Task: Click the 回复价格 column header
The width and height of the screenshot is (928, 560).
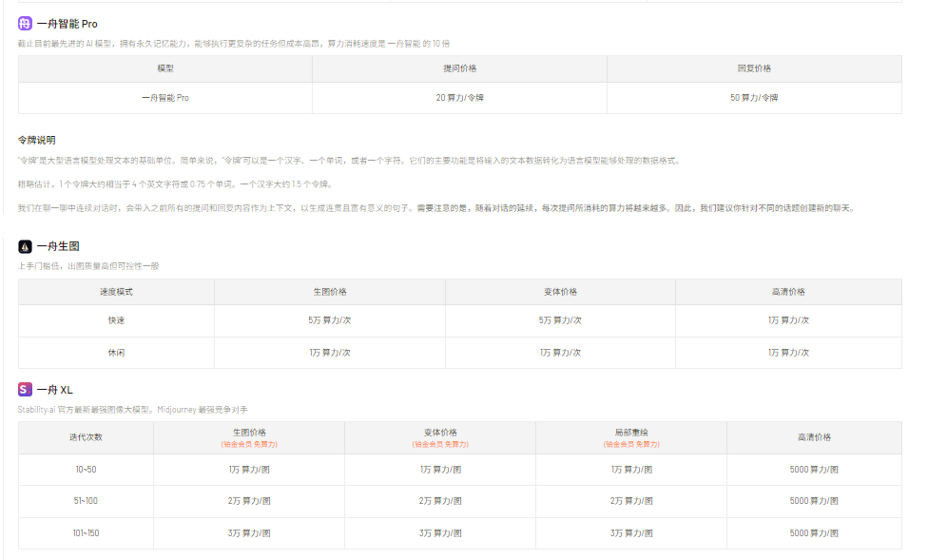Action: point(754,68)
